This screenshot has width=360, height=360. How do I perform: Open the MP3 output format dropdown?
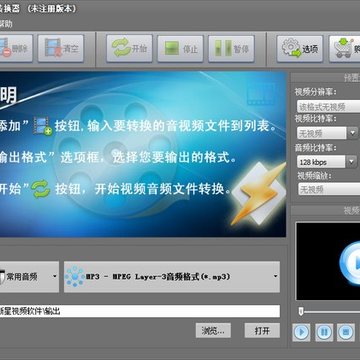pos(172,277)
